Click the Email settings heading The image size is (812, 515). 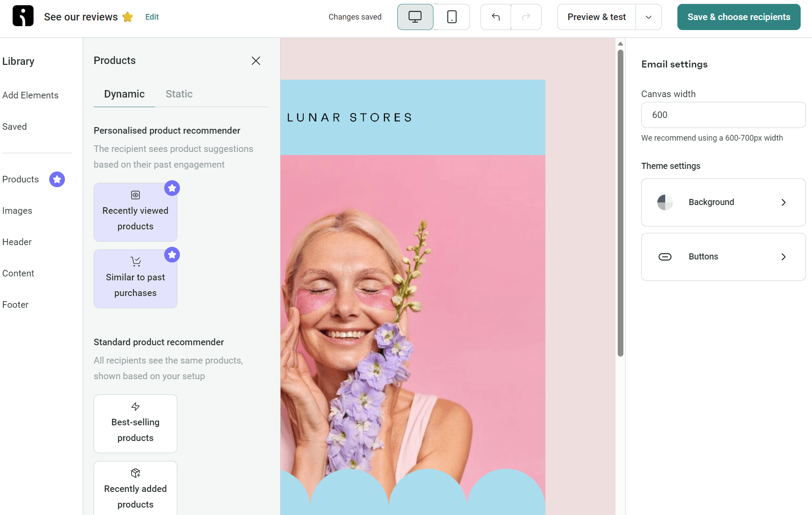pyautogui.click(x=674, y=64)
